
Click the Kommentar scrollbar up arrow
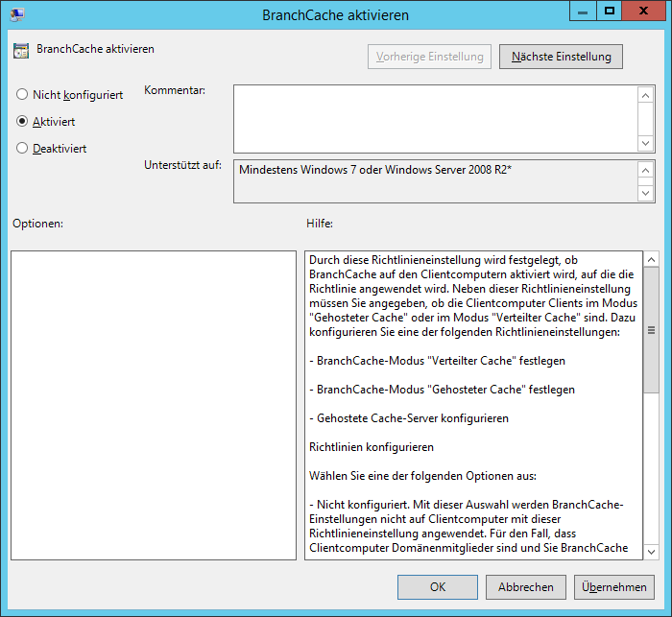click(x=645, y=95)
